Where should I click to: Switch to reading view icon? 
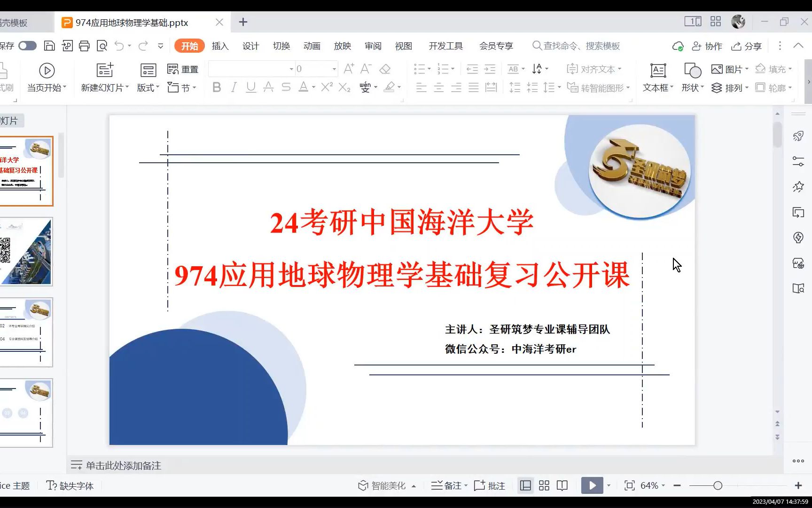(x=562, y=485)
